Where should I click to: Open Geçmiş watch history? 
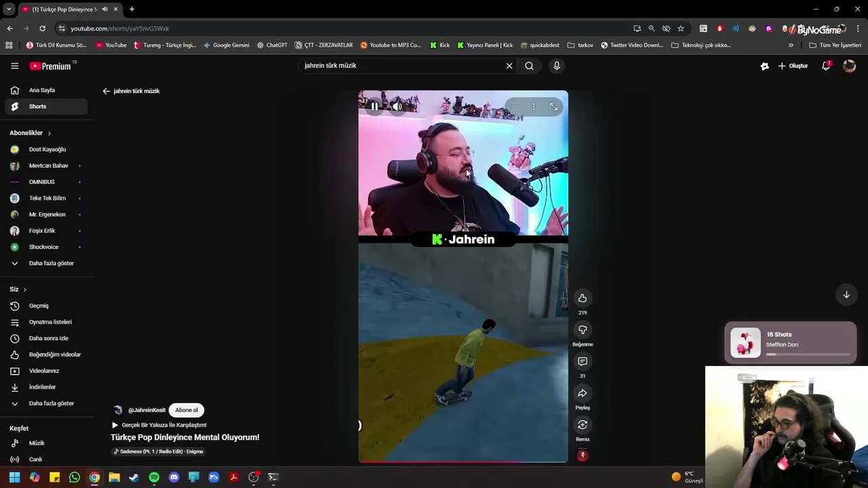click(46, 306)
